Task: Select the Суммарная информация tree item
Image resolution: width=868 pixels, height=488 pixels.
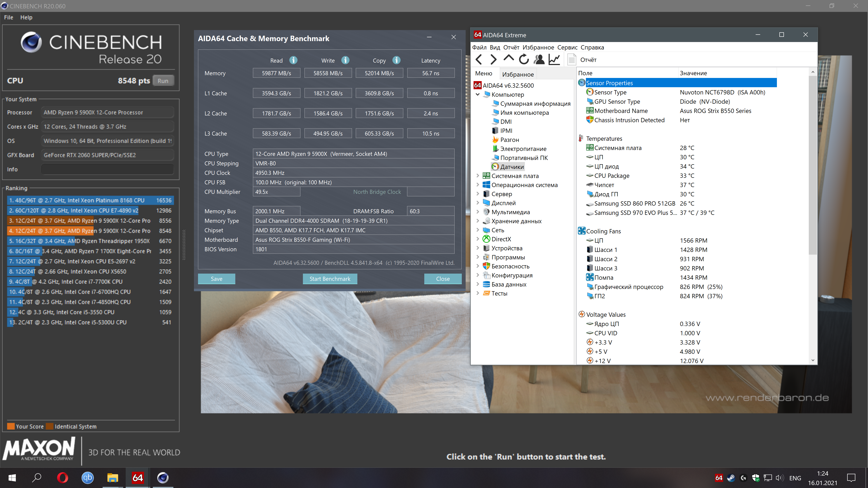Action: point(535,104)
